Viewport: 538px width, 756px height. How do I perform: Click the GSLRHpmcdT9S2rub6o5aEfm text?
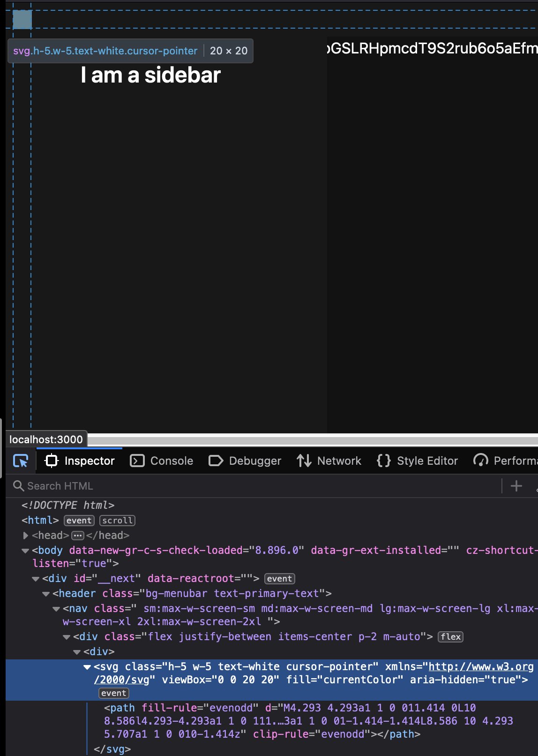[432, 48]
